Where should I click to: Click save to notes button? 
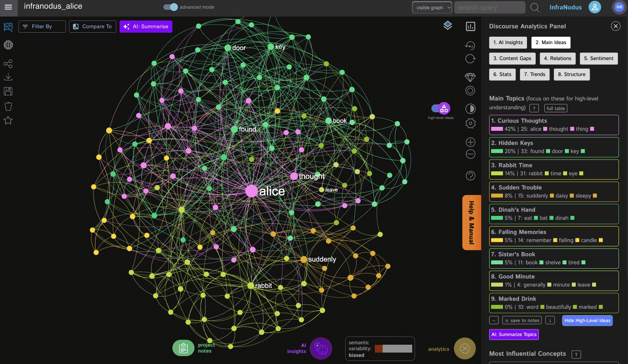(x=521, y=320)
